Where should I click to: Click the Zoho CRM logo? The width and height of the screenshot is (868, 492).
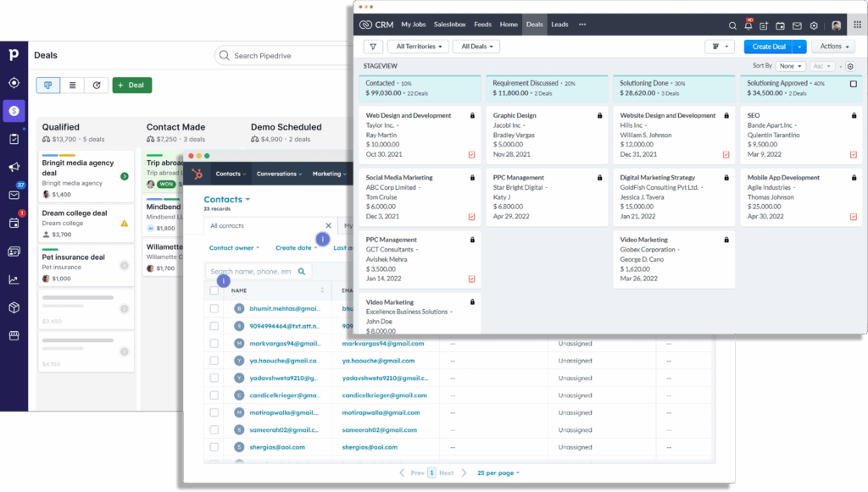point(376,25)
